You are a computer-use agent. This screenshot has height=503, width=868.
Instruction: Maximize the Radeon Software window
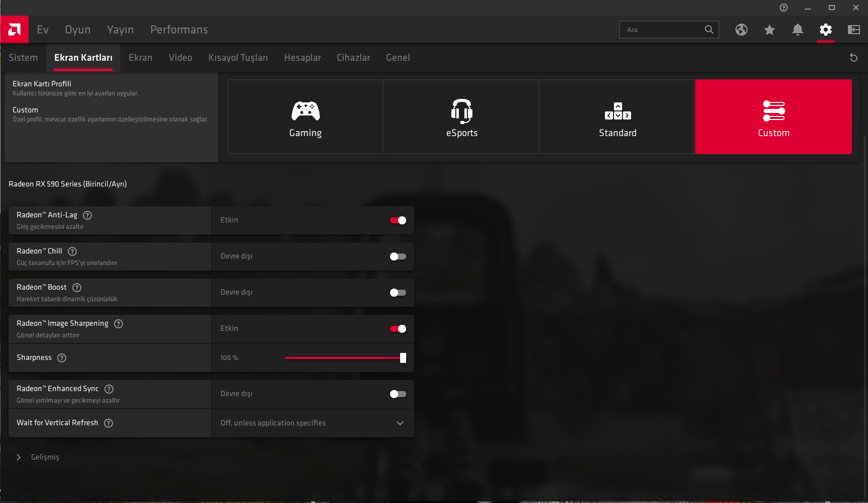click(832, 8)
